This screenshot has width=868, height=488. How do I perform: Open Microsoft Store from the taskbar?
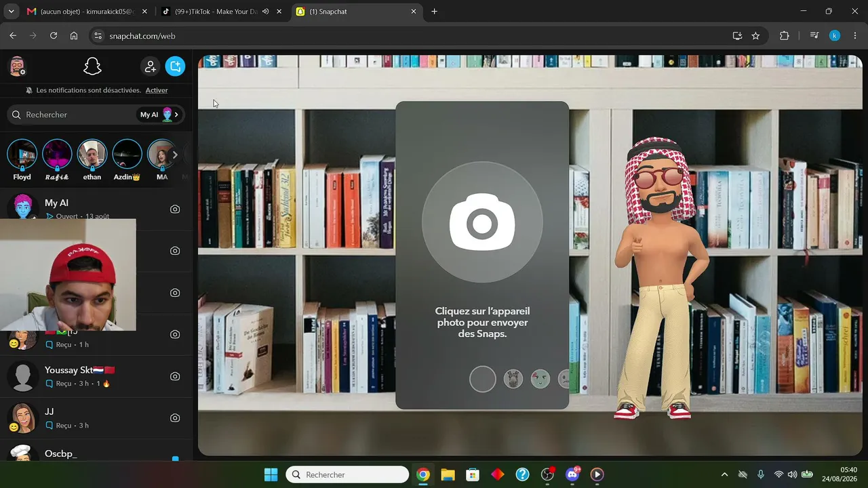point(473,474)
